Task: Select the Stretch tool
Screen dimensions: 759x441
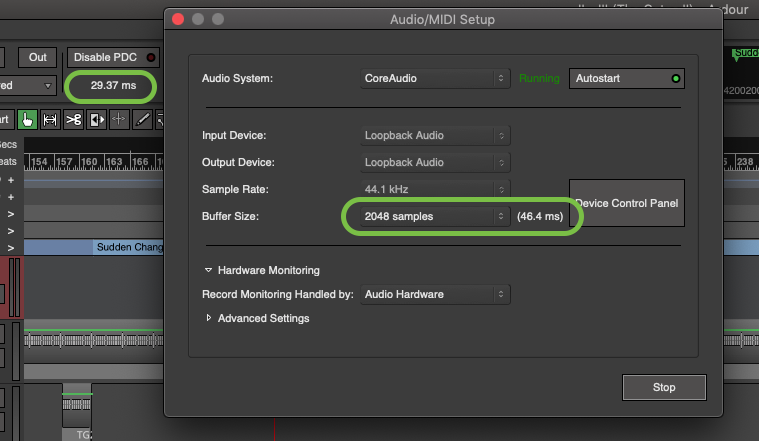Action: (x=120, y=119)
